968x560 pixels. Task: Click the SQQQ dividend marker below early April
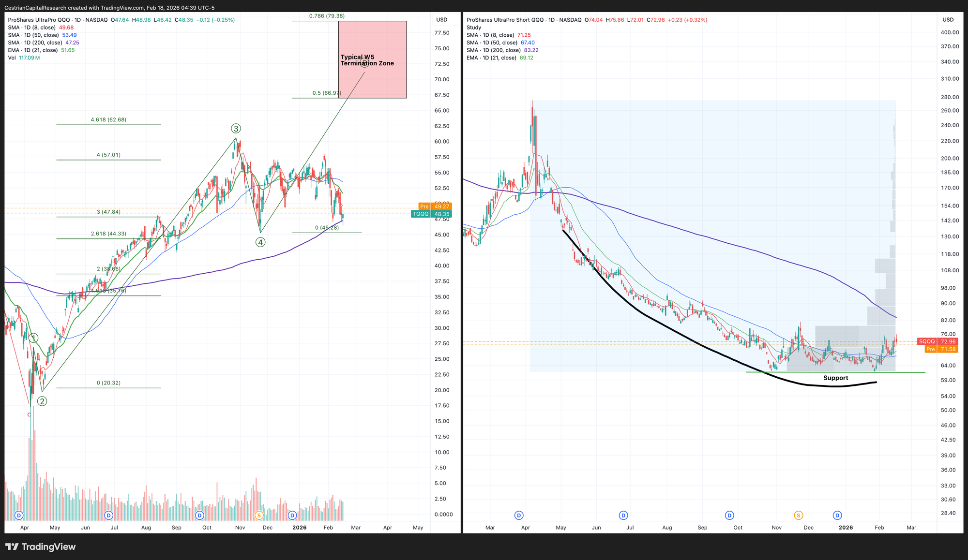coord(519,516)
